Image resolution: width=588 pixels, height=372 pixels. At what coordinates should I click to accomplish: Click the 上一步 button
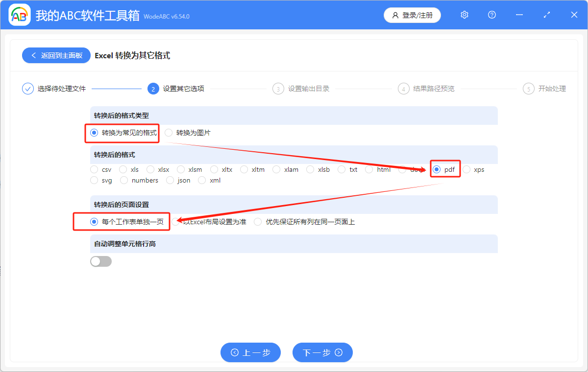pos(250,352)
